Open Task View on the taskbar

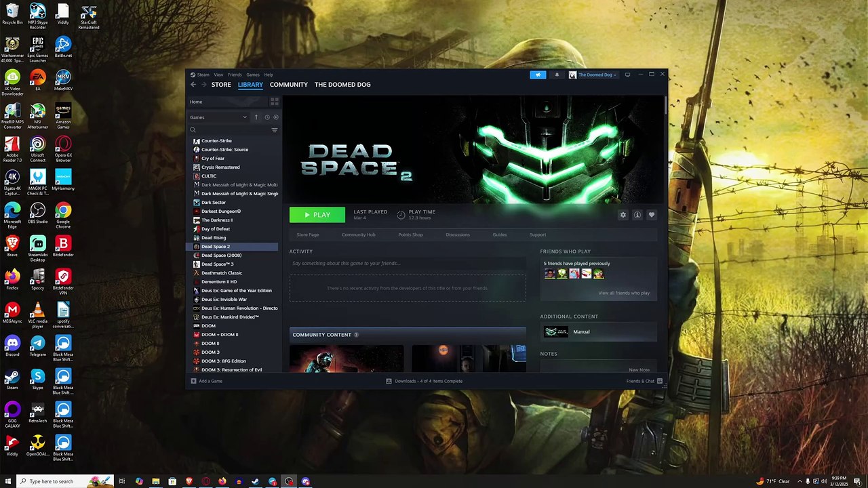(x=122, y=481)
